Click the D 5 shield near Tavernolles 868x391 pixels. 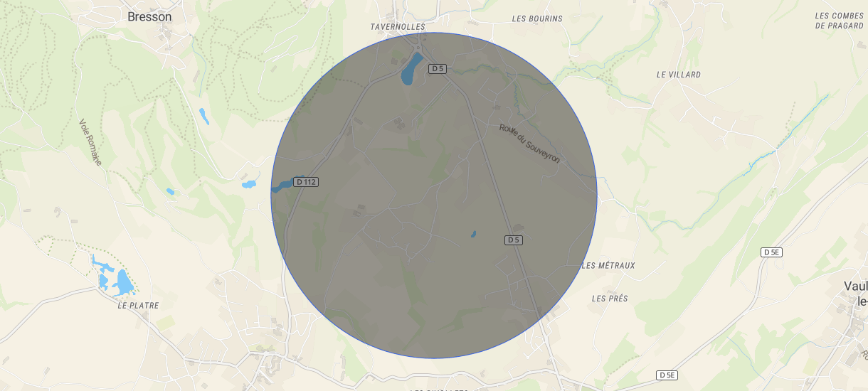tap(438, 69)
